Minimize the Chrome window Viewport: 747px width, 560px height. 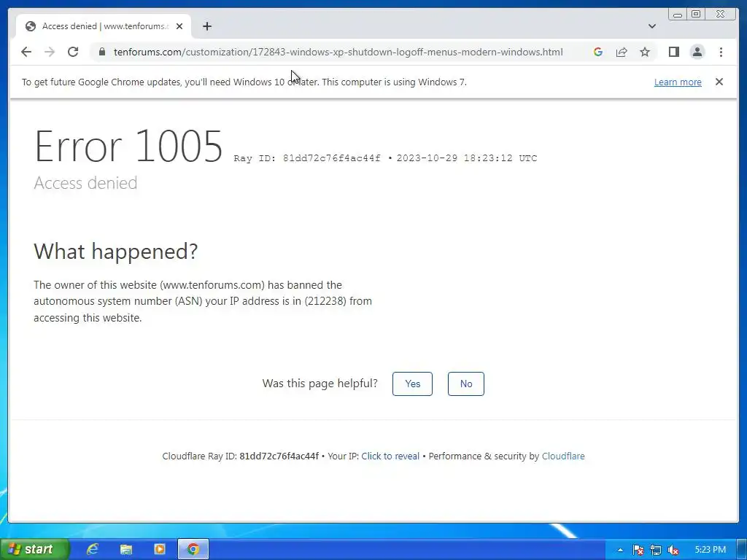(678, 15)
